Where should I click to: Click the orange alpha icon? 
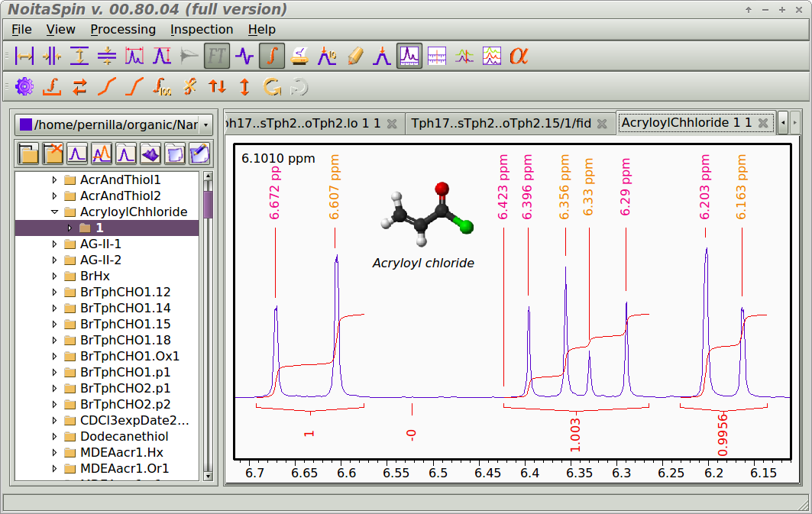519,56
